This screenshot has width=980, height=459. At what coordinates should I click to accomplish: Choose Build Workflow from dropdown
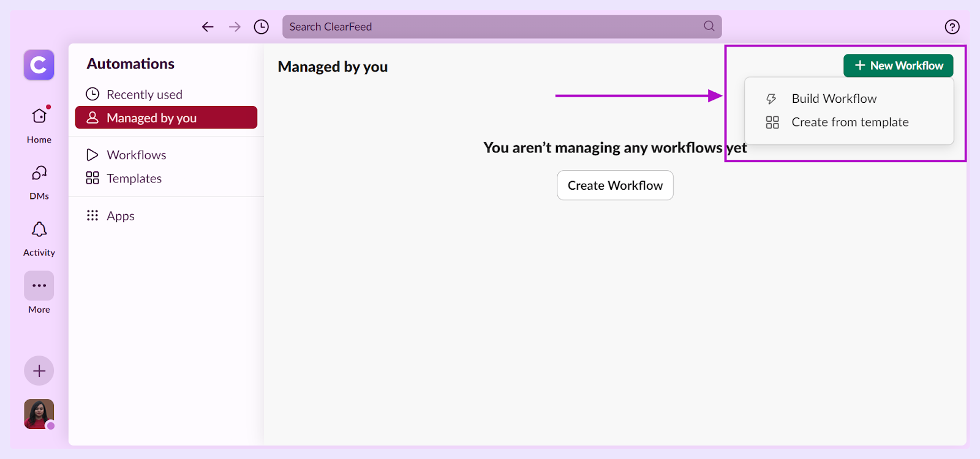click(x=849, y=99)
